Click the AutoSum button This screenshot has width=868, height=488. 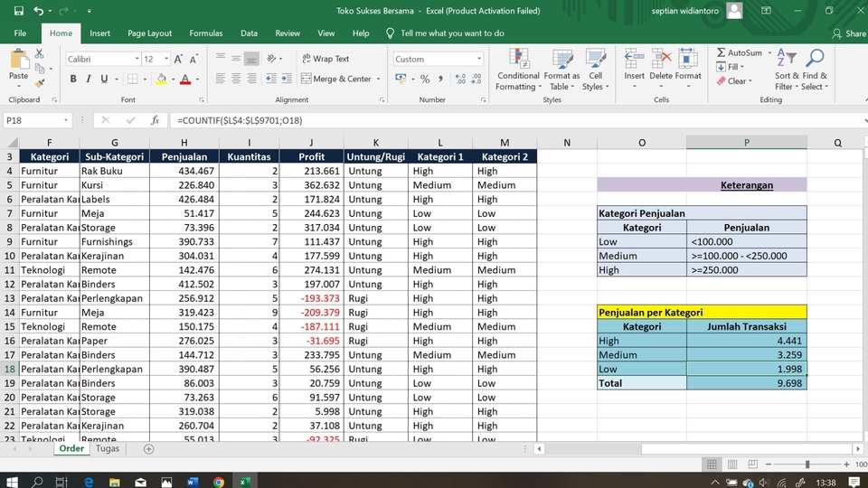pos(740,52)
